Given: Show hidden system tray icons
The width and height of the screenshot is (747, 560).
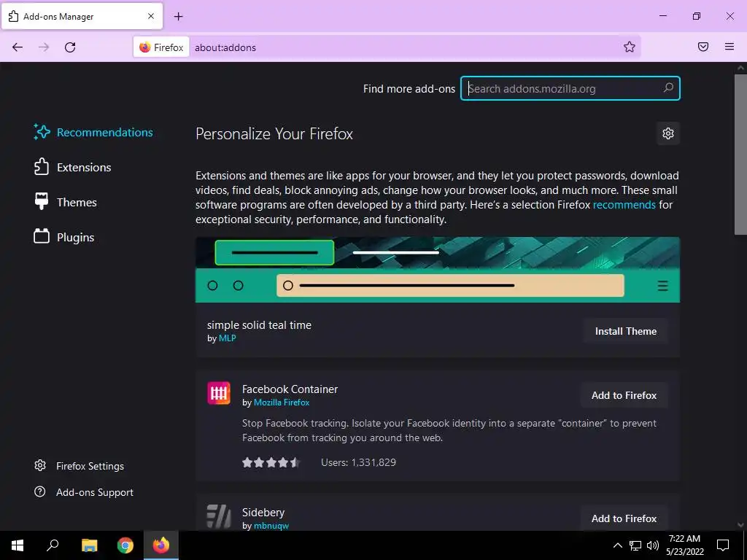Looking at the screenshot, I should [x=617, y=545].
